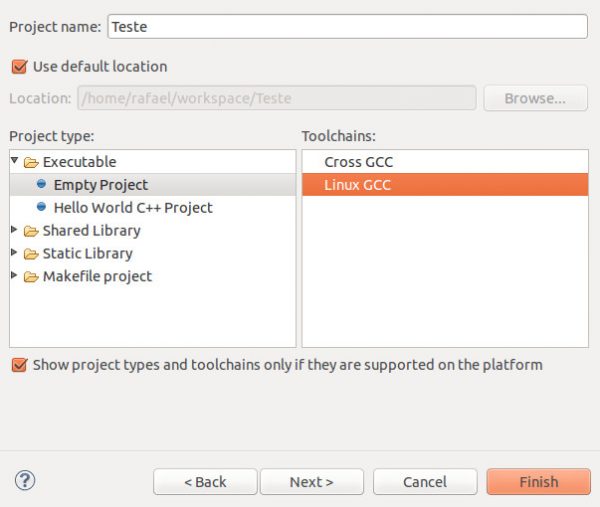Viewport: 600px width, 507px height.
Task: Click the Executable folder icon
Action: point(31,162)
